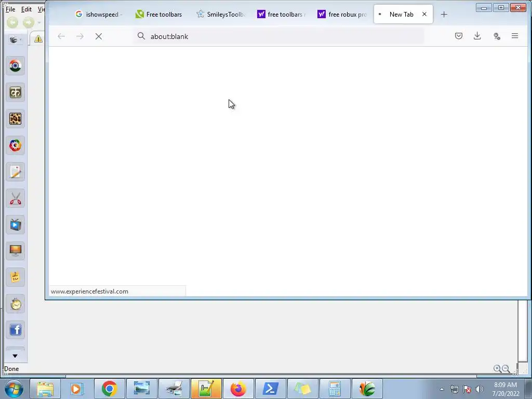Stop loading the page
Screen dimensions: 532x399
(x=99, y=36)
